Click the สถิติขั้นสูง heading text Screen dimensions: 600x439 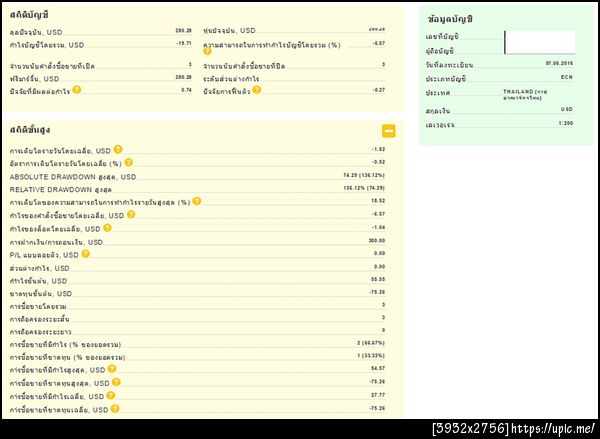[30, 130]
